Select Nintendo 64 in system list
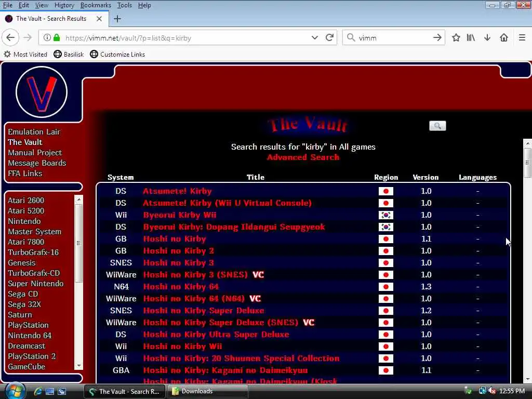This screenshot has width=532, height=399. (x=30, y=336)
